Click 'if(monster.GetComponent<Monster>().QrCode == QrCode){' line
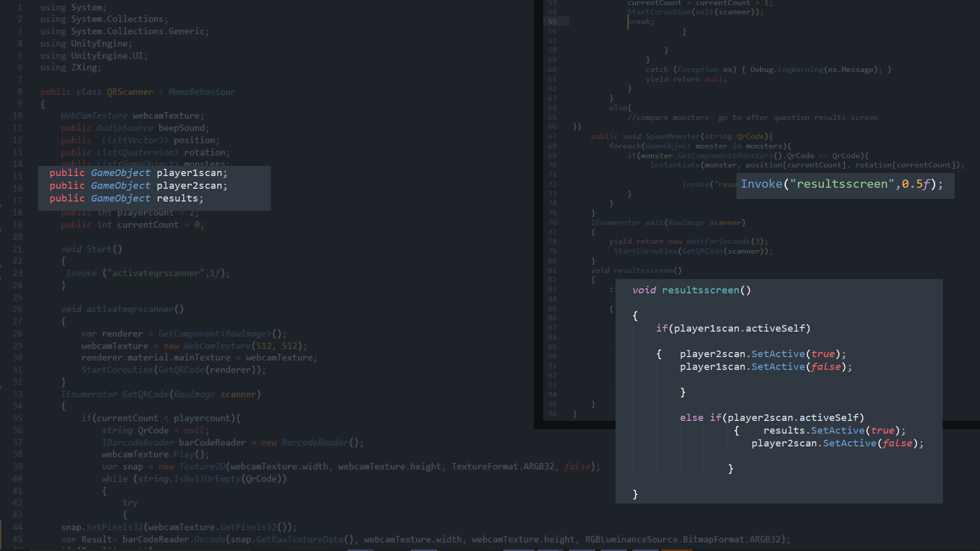 748,156
